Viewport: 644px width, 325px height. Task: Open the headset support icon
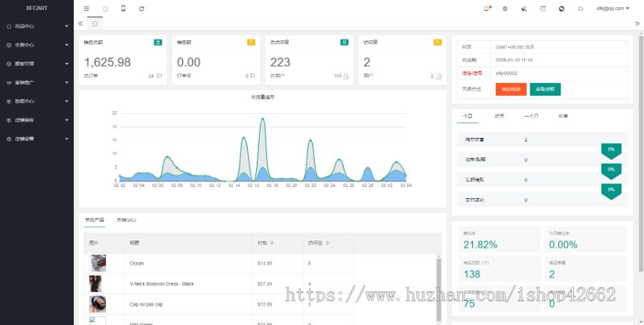coord(580,8)
